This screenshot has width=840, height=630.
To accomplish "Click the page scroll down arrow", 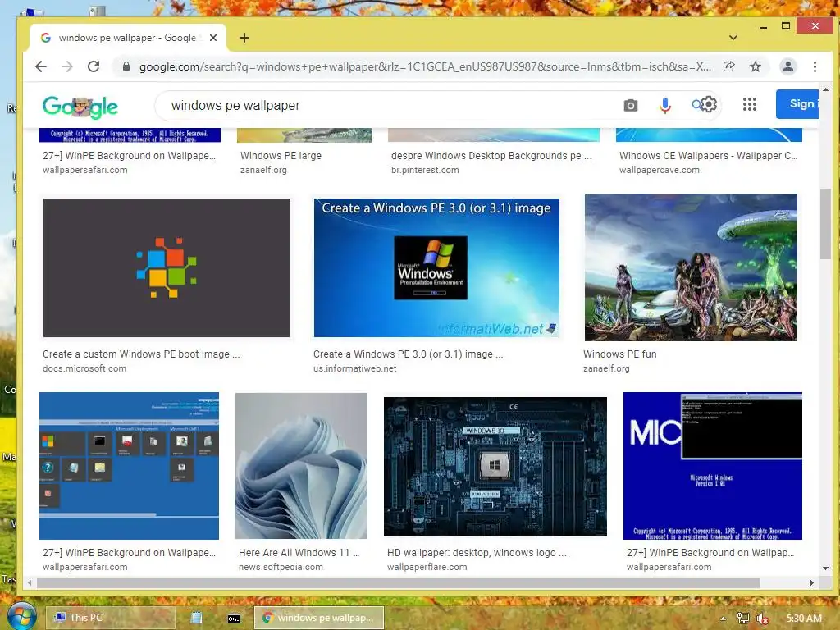I will pyautogui.click(x=825, y=568).
